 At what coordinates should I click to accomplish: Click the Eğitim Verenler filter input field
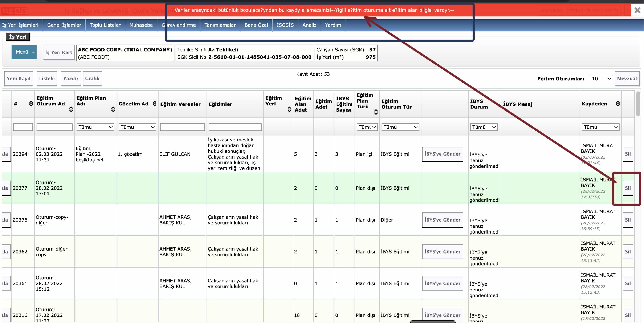pyautogui.click(x=182, y=127)
